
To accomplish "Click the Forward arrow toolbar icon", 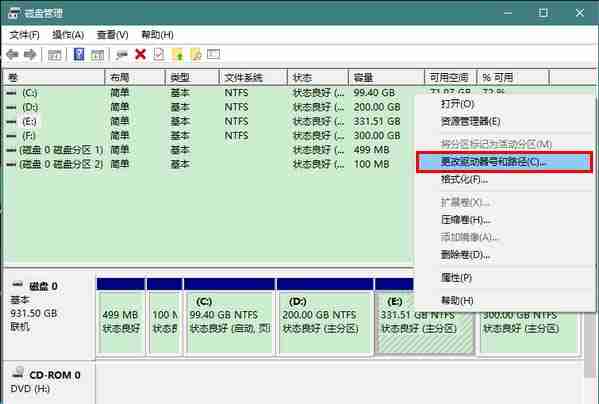I will click(30, 54).
